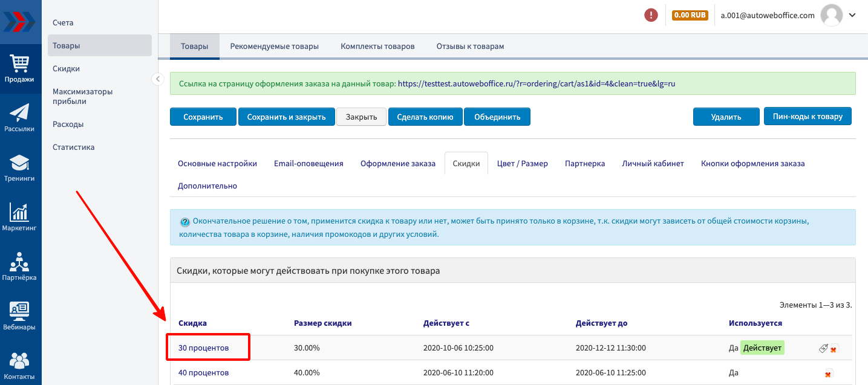Open the Продажи section in the sidebar
Viewport: 868px width, 385px height.
tap(20, 68)
